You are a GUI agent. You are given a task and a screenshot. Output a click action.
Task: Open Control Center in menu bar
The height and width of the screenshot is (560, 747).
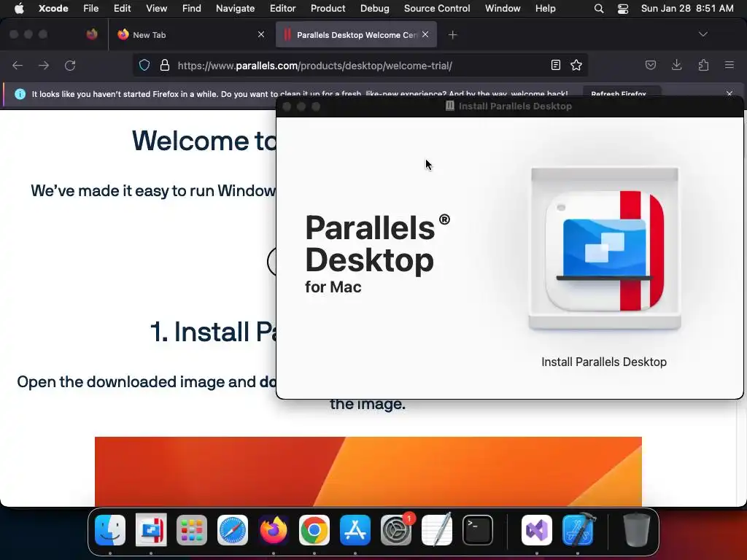[x=623, y=8]
